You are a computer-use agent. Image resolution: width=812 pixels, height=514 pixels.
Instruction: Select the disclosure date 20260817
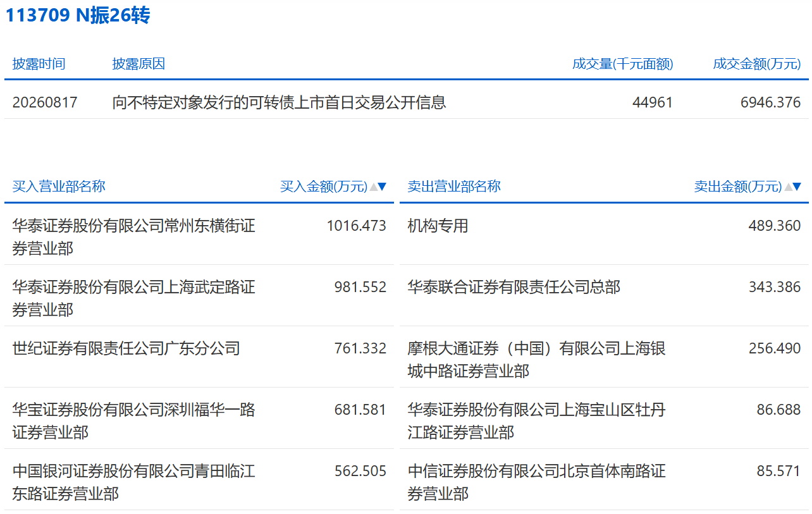point(45,102)
